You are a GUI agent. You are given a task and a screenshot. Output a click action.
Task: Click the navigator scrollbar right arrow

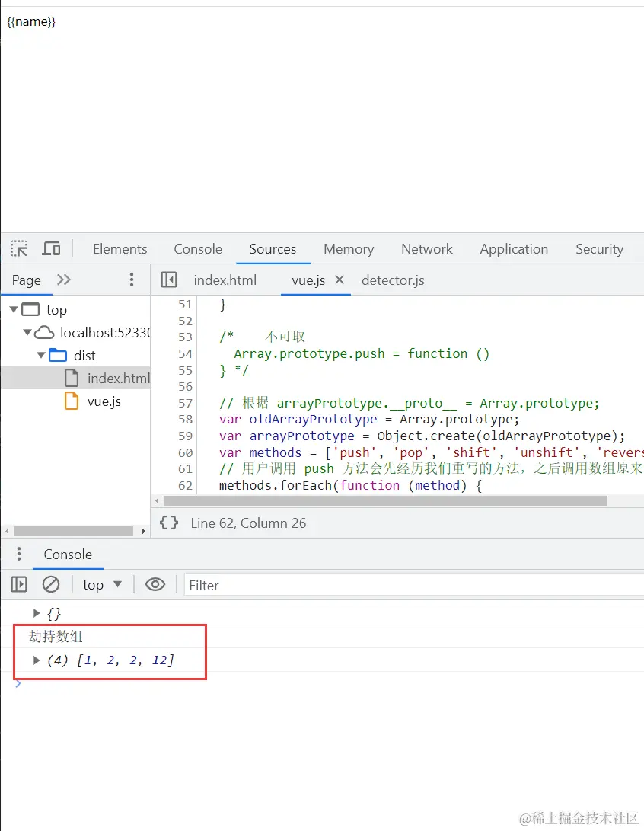coord(144,531)
